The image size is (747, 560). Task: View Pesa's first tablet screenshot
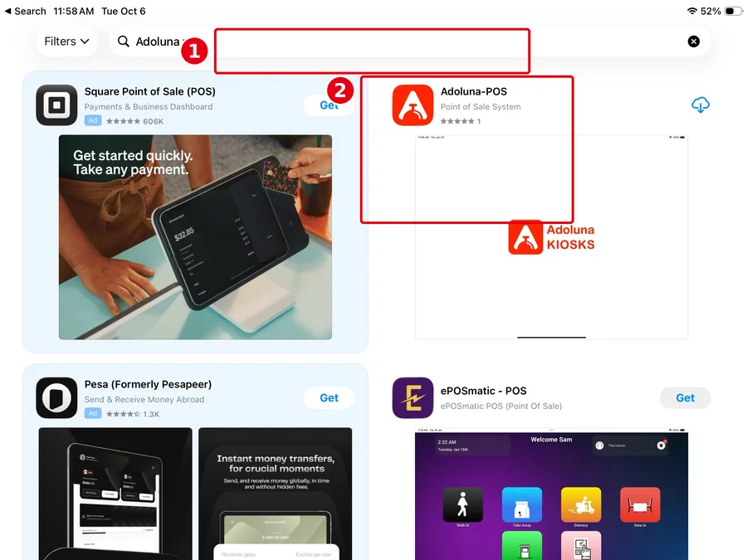(x=115, y=494)
